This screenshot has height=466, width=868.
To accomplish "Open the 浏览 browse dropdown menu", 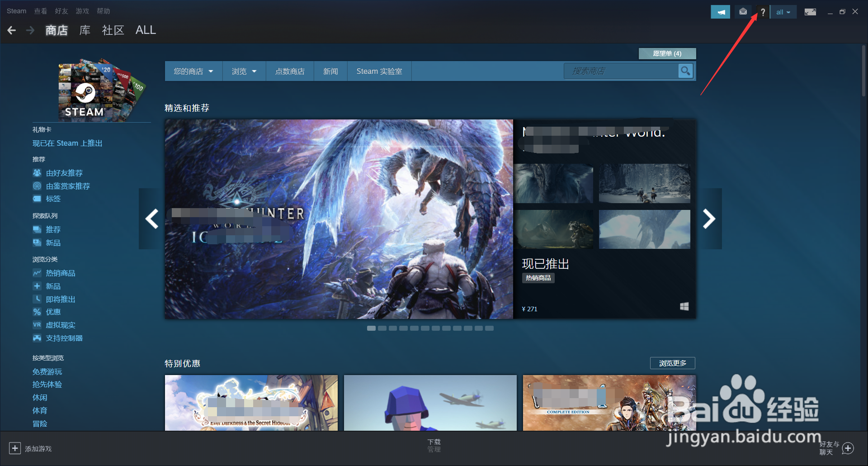I will click(x=244, y=71).
